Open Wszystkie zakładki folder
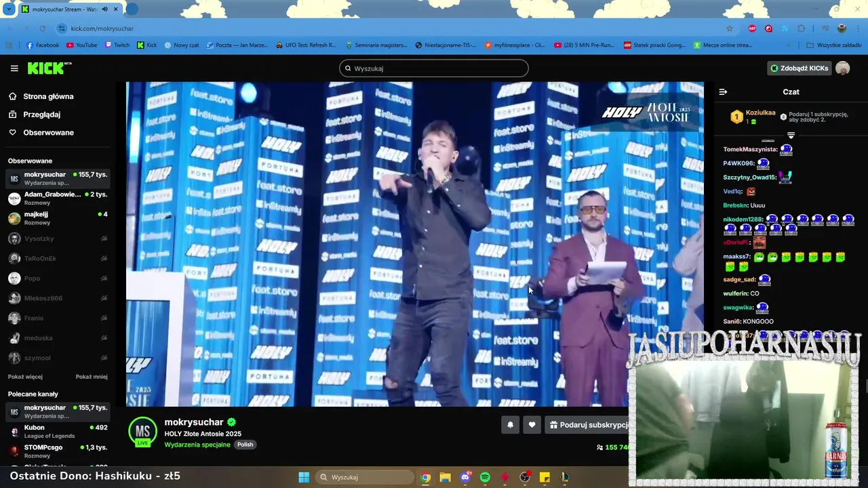Viewport: 868px width, 488px height. point(833,45)
